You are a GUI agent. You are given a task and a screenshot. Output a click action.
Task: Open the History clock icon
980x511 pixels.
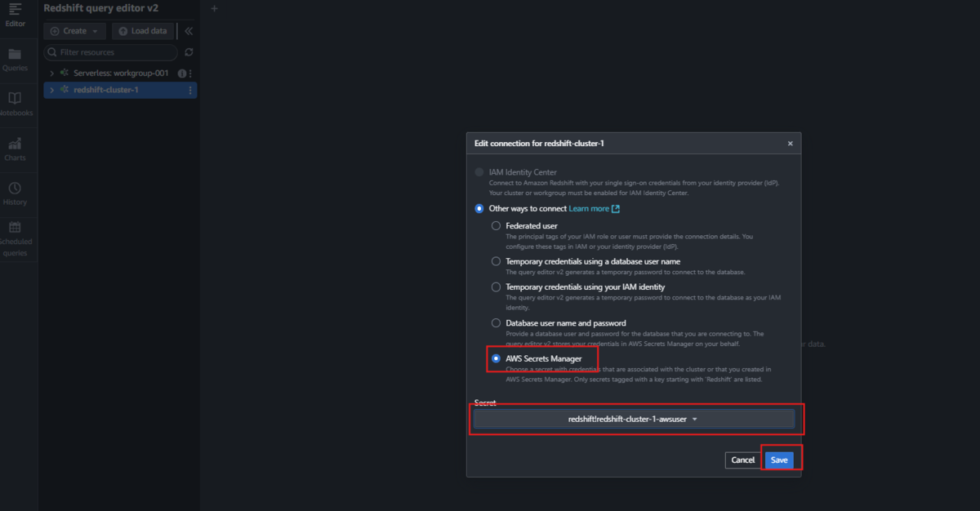(x=15, y=188)
